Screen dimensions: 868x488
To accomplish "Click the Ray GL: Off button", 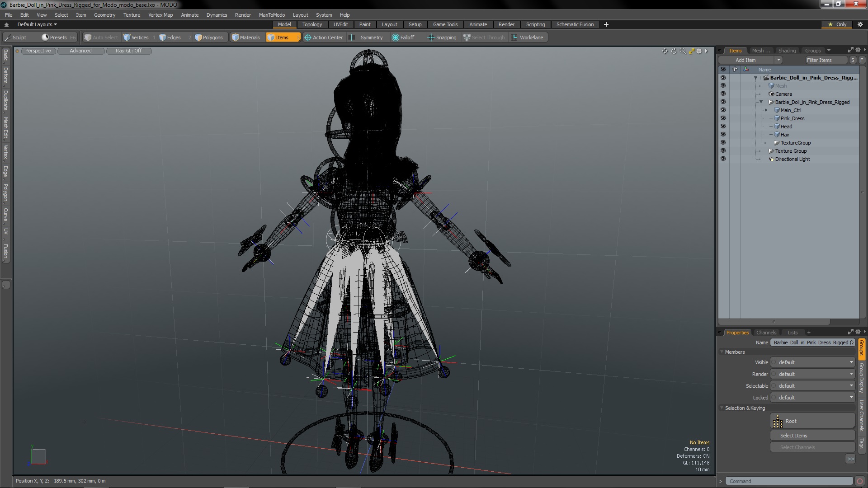I will pyautogui.click(x=128, y=51).
